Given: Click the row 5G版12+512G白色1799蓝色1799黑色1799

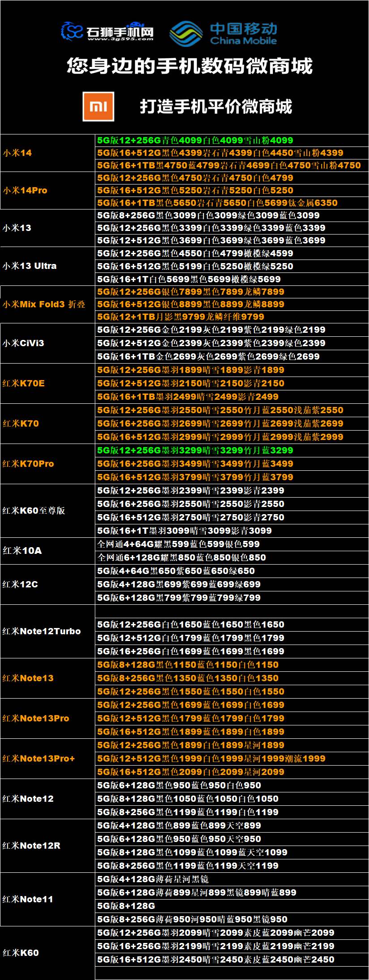Looking at the screenshot, I should pyautogui.click(x=232, y=638).
